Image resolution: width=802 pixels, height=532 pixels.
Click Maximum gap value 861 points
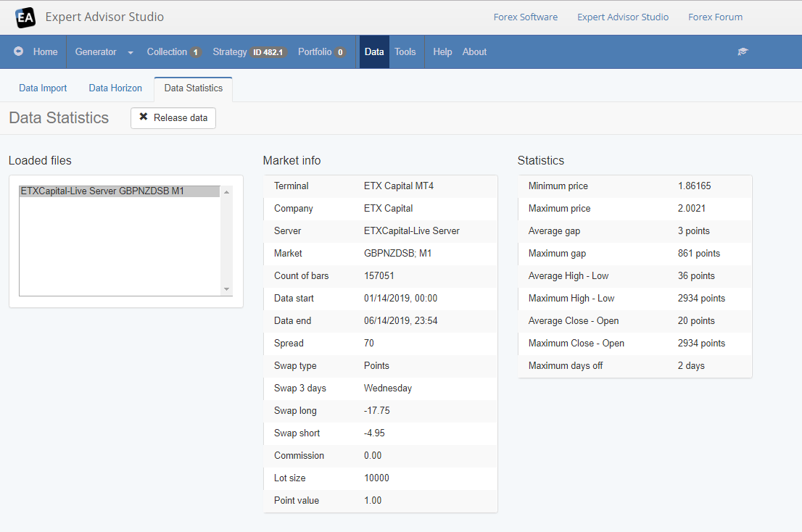point(699,254)
